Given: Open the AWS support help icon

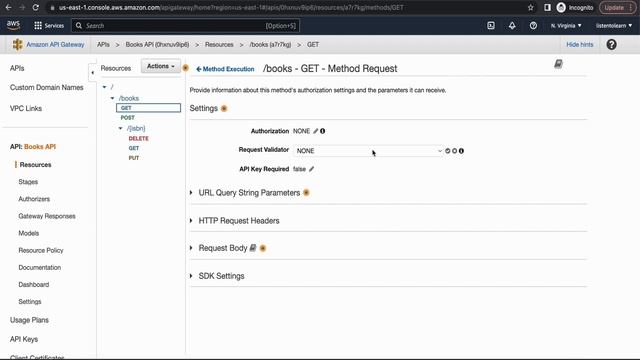Looking at the screenshot, I should (533, 26).
